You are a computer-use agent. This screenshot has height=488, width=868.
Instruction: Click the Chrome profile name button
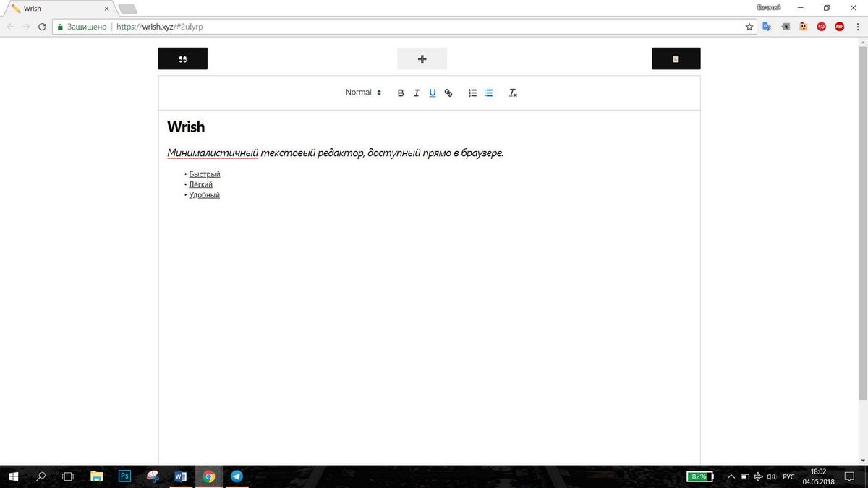pos(769,7)
